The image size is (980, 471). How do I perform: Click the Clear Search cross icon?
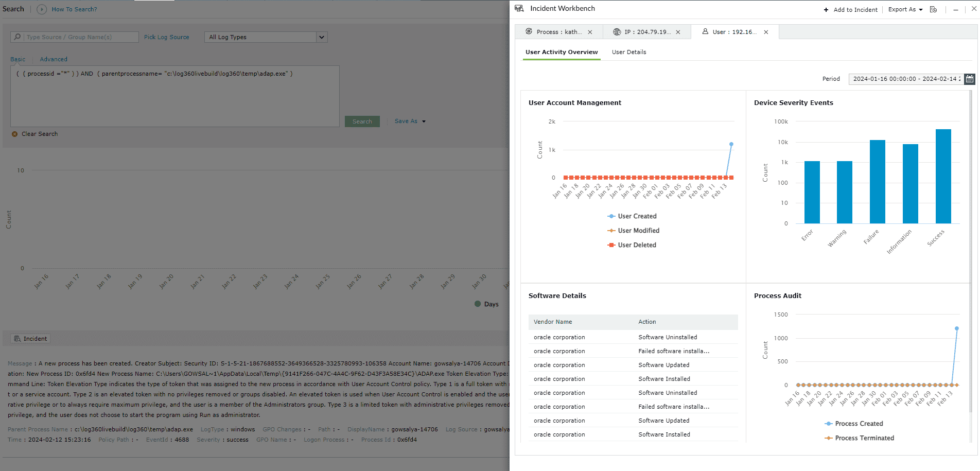(14, 134)
